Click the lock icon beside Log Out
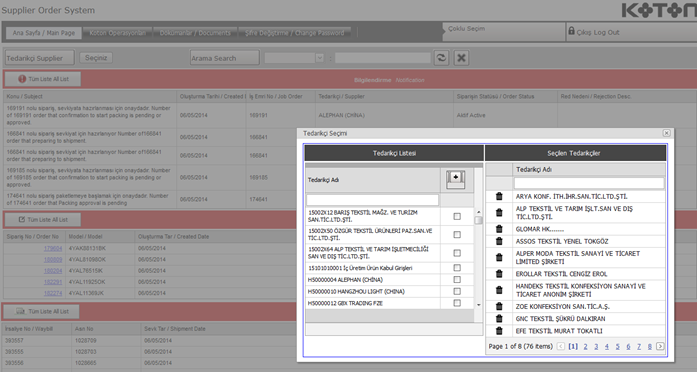697x372 pixels. coord(571,31)
